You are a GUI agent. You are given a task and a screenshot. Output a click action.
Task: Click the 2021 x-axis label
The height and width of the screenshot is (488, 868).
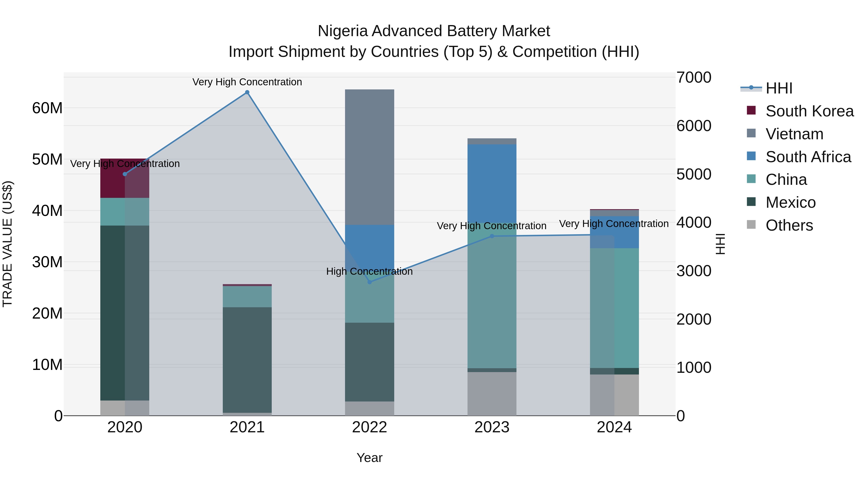(x=247, y=427)
